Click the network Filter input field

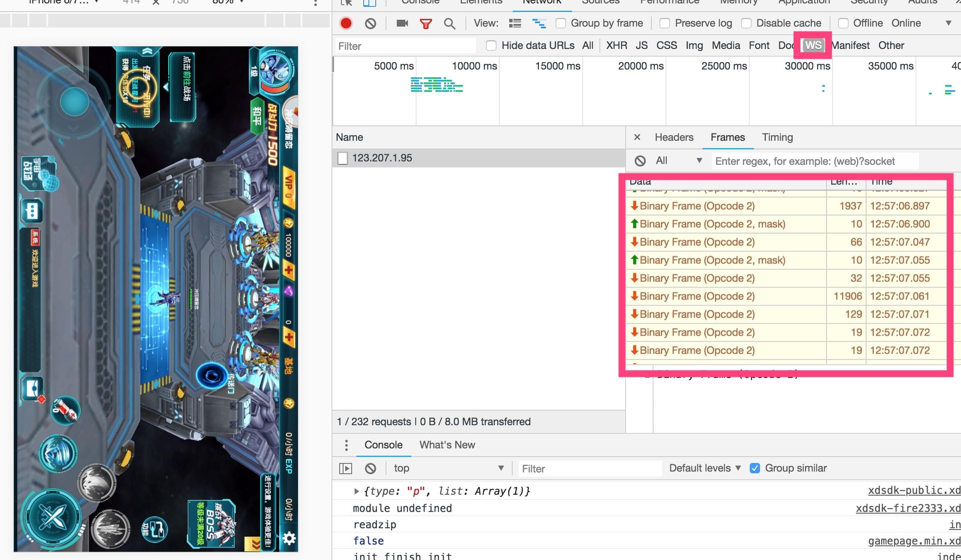click(405, 46)
